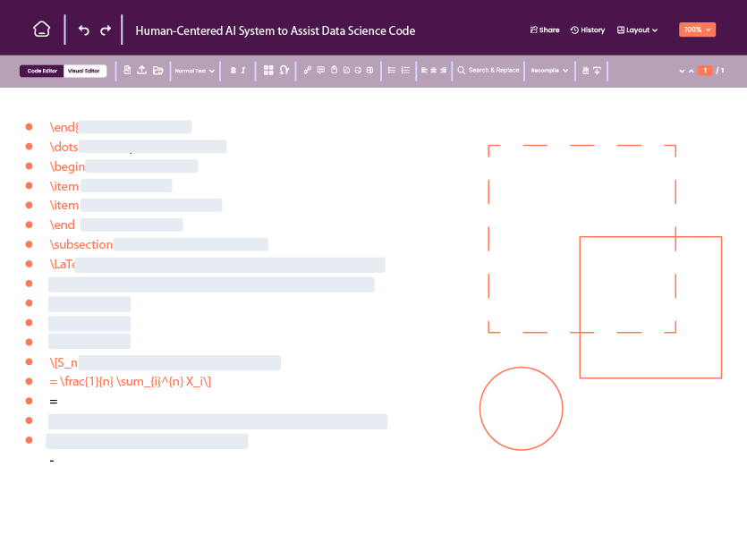Switch to Code Editor mode
Image resolution: width=747 pixels, height=560 pixels.
(42, 71)
